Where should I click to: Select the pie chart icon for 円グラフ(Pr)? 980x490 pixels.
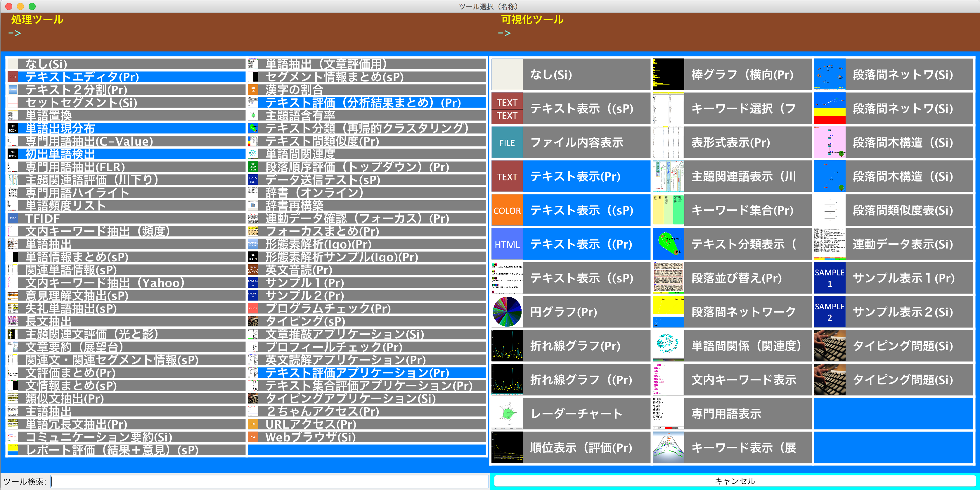[x=507, y=311]
